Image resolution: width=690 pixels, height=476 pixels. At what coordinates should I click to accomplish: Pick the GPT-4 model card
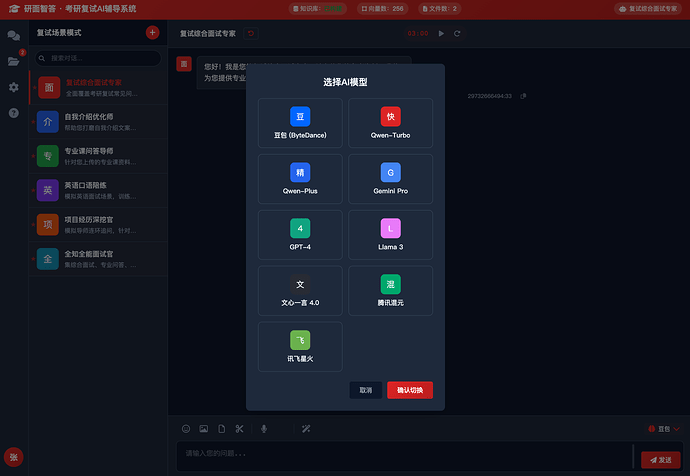click(x=300, y=234)
